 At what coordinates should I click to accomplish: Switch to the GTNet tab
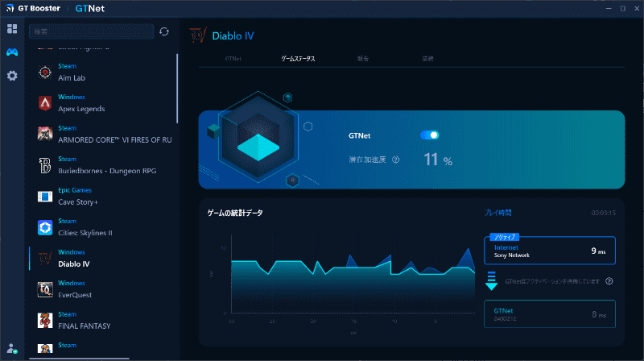[x=233, y=59]
